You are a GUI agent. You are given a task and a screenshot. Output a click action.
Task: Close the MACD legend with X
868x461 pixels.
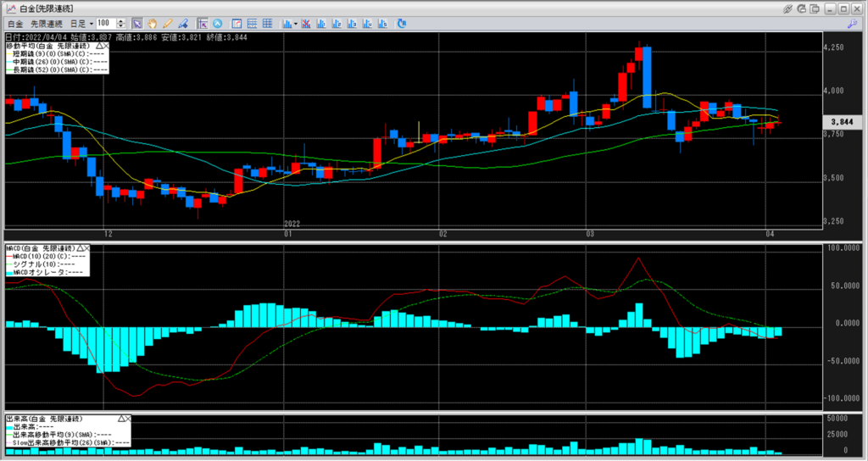pyautogui.click(x=86, y=247)
